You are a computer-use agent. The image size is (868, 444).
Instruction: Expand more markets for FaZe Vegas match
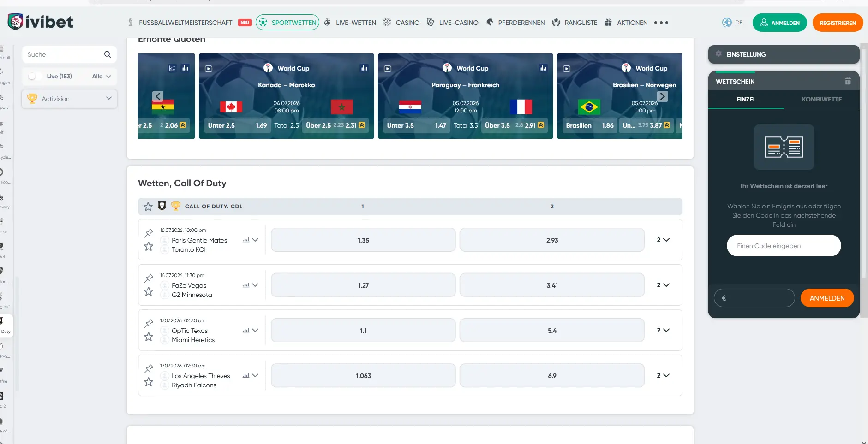click(663, 285)
